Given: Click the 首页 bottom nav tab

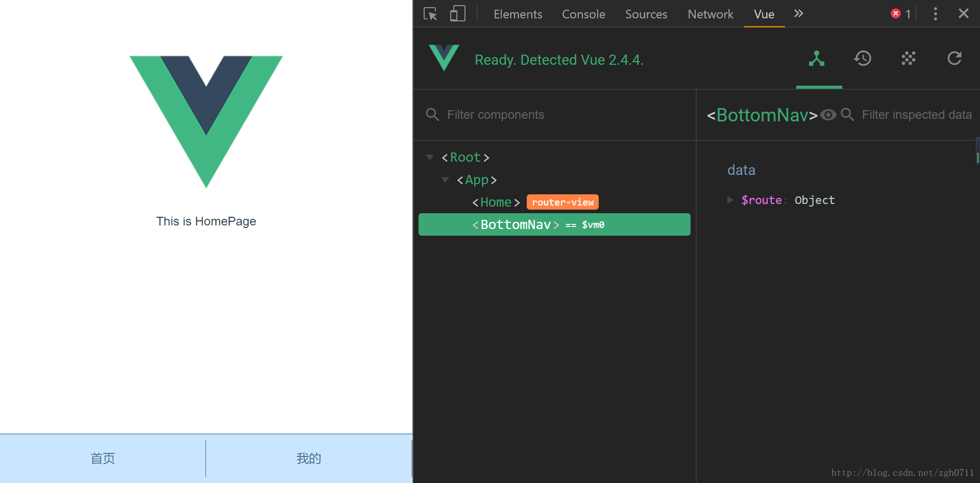Looking at the screenshot, I should [103, 459].
